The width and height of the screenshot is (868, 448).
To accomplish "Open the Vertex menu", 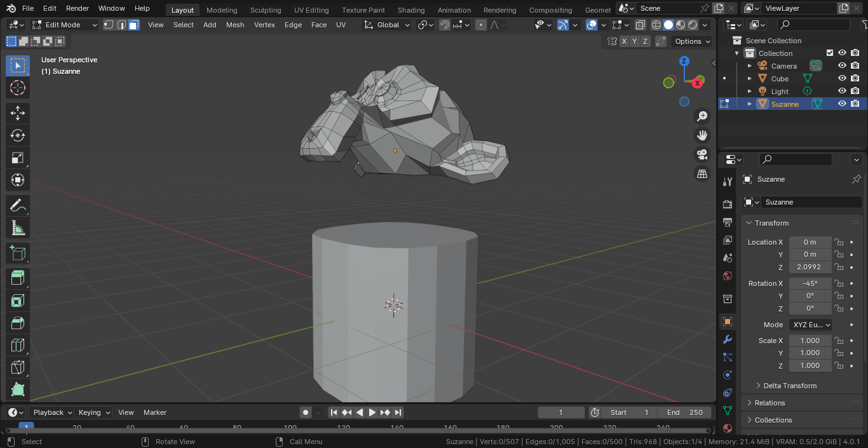I will pyautogui.click(x=264, y=25).
